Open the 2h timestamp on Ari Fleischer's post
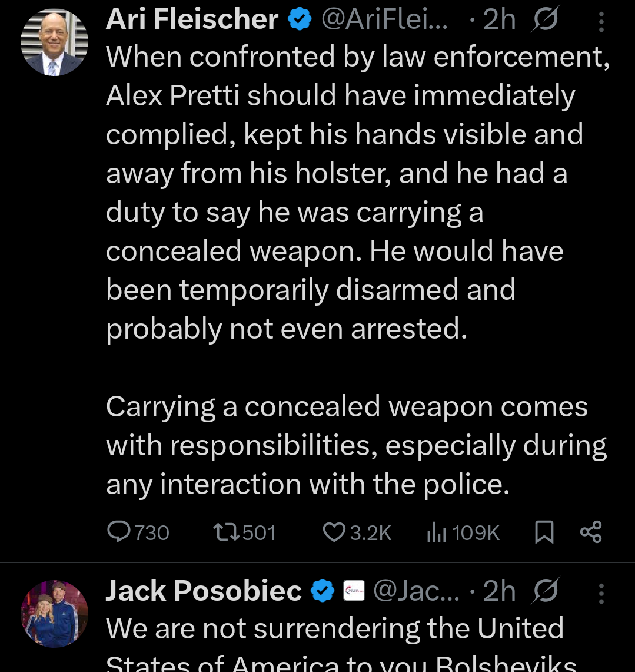 tap(498, 18)
